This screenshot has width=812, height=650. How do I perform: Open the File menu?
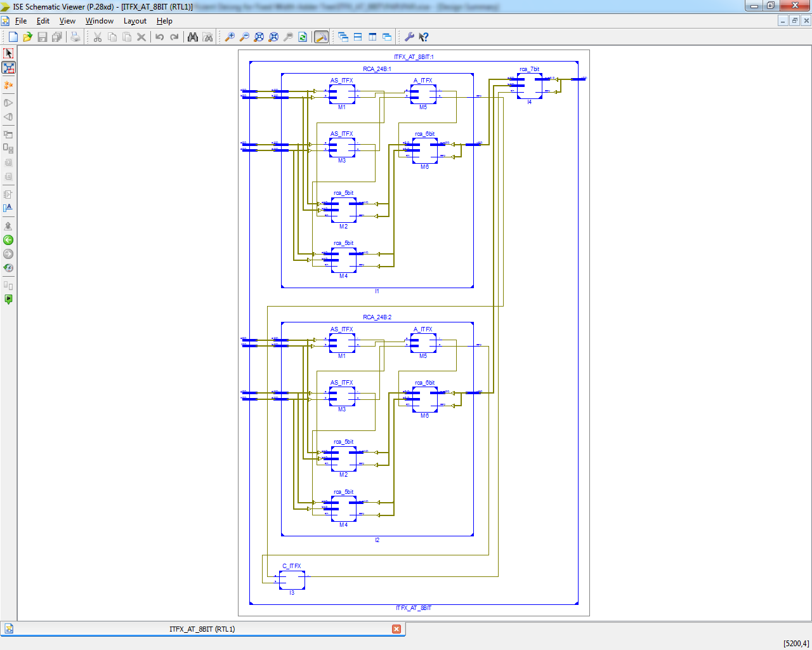(21, 21)
